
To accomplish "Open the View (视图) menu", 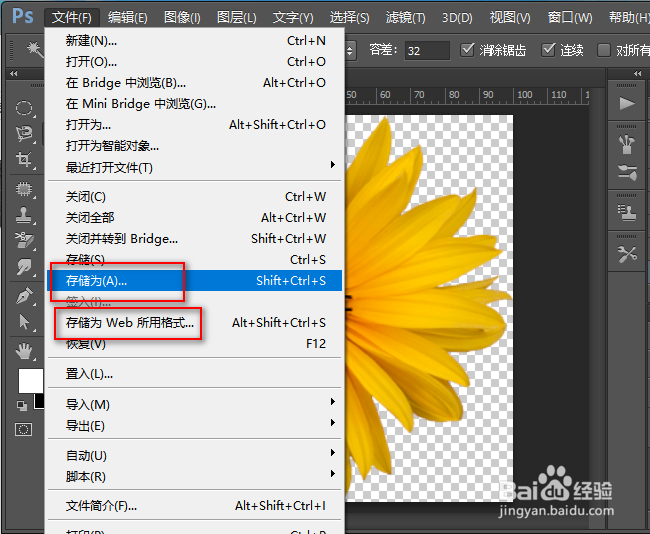I will 510,17.
